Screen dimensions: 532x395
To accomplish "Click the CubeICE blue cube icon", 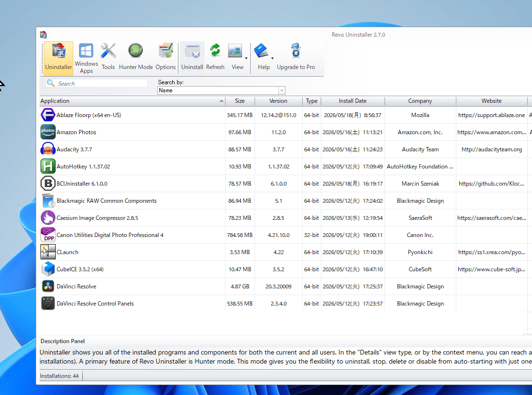I will tap(48, 269).
